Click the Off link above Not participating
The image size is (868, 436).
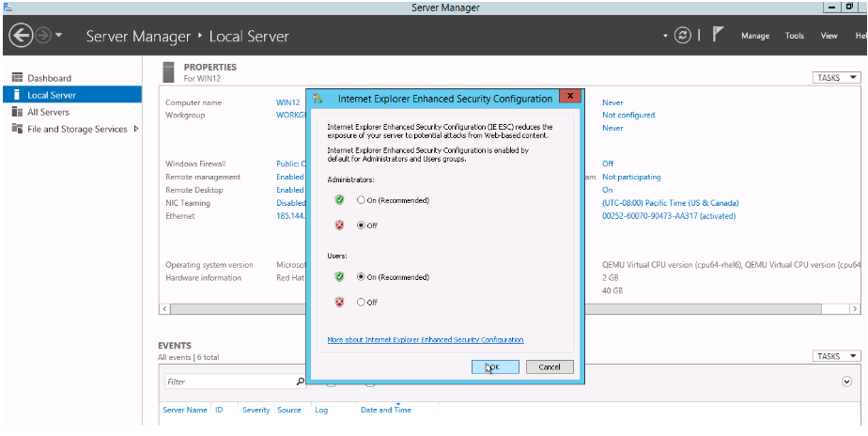point(608,163)
